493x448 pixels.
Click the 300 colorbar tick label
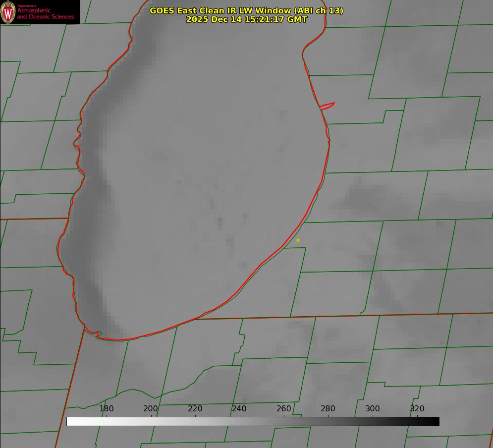coord(373,408)
